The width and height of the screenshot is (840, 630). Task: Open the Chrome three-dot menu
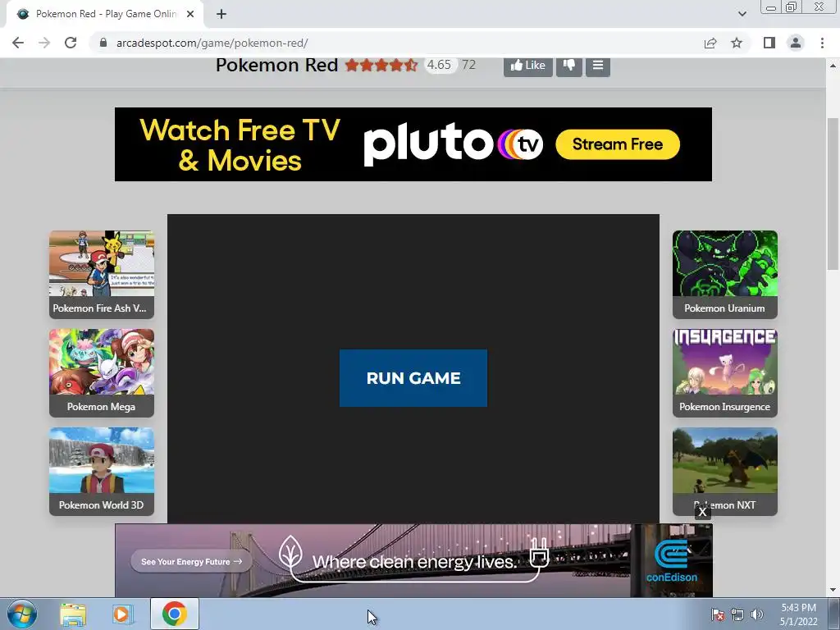click(822, 43)
